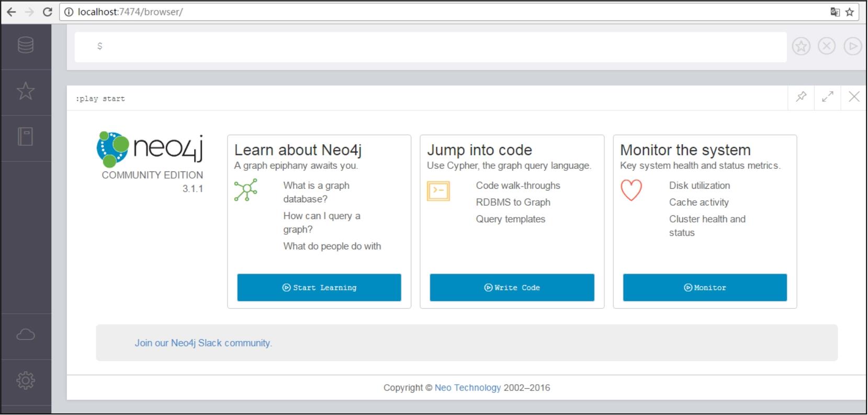
Task: Click the browser back arrow
Action: [x=12, y=11]
